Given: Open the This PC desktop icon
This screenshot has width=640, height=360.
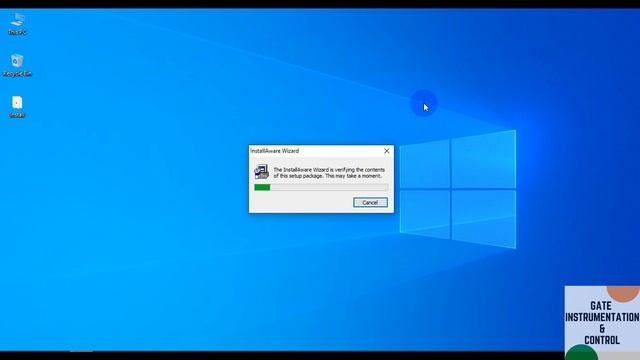Looking at the screenshot, I should tap(18, 23).
